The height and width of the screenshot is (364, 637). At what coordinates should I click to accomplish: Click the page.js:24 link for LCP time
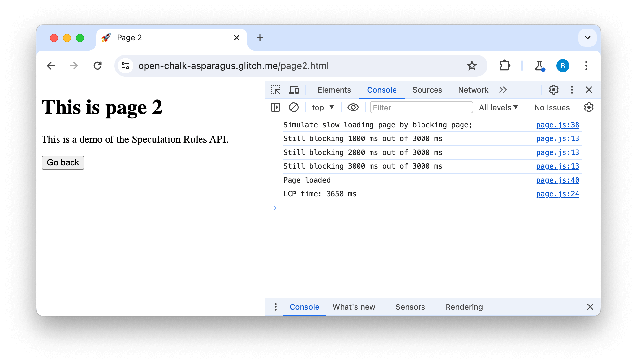tap(558, 194)
